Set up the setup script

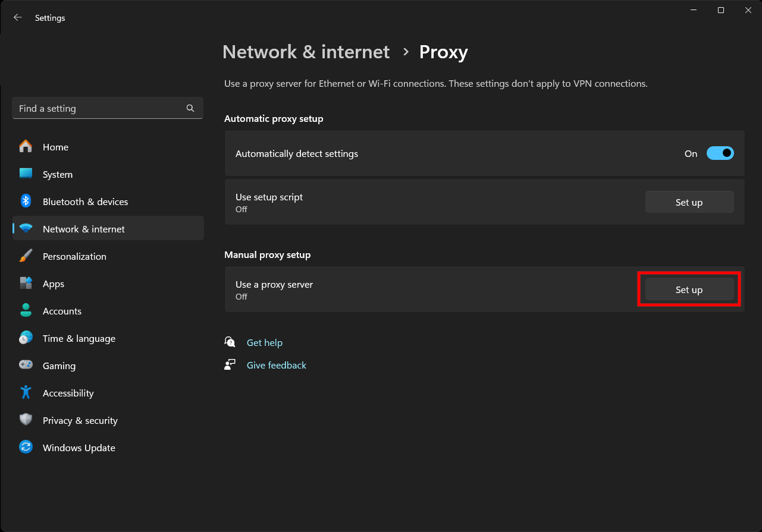[689, 202]
